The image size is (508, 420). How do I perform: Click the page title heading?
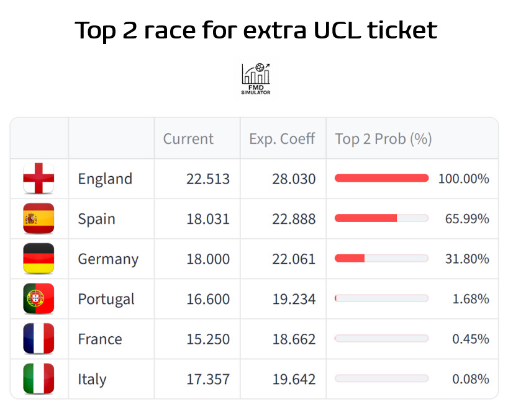coord(256,30)
